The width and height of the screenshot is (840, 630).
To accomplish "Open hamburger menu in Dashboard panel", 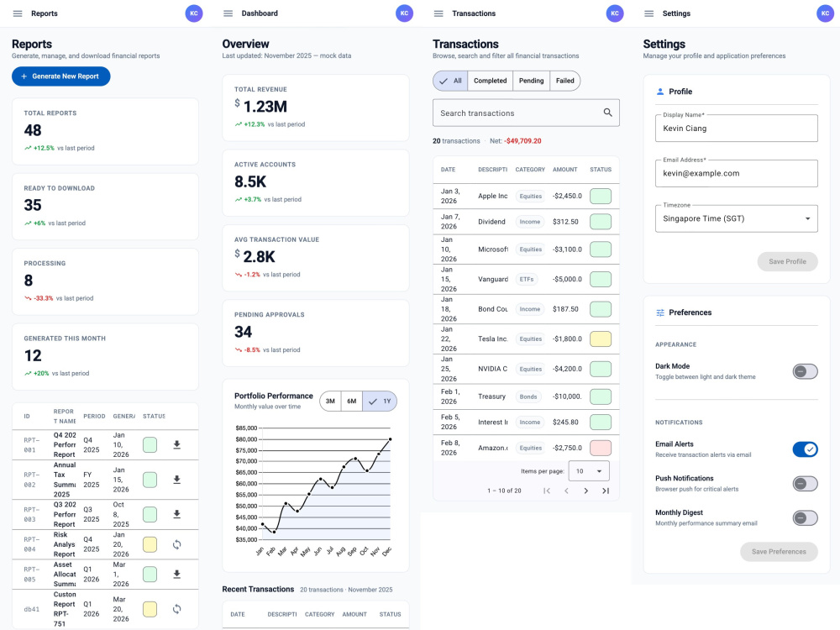I will (228, 13).
